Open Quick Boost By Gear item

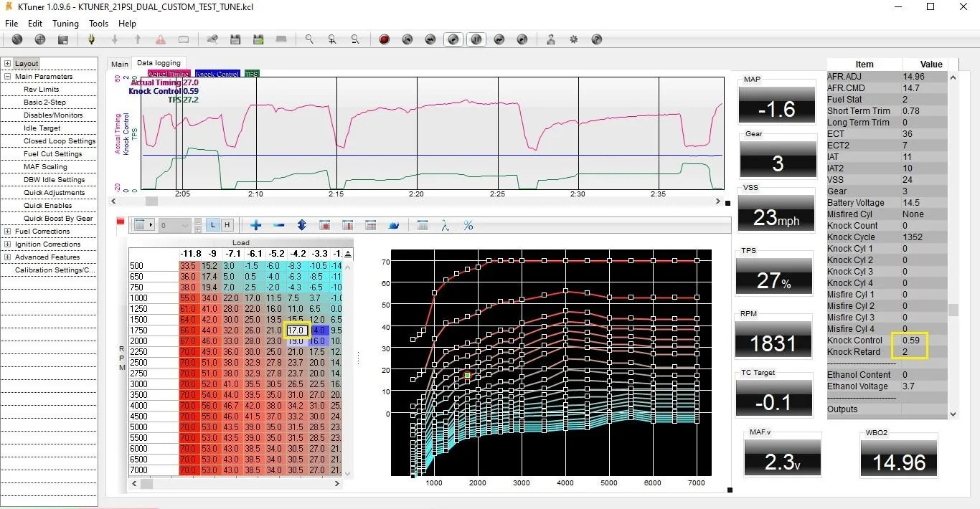[59, 219]
